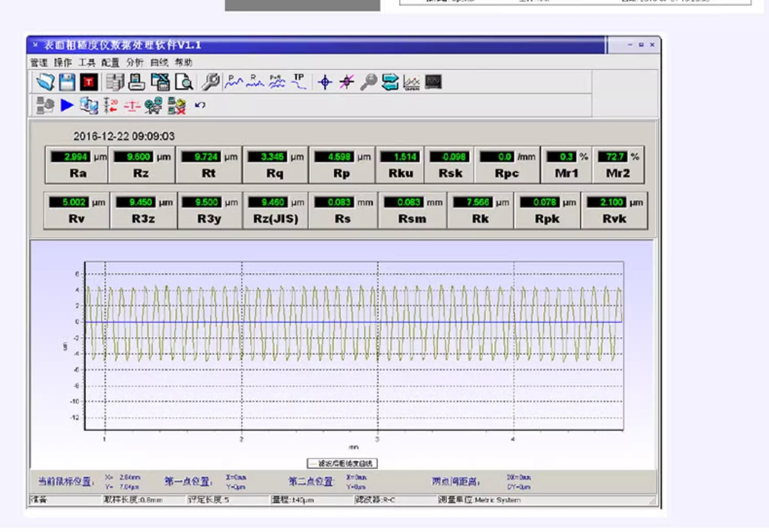Click the undo arrow icon
Viewport: 769px width, 532px height.
[200, 106]
